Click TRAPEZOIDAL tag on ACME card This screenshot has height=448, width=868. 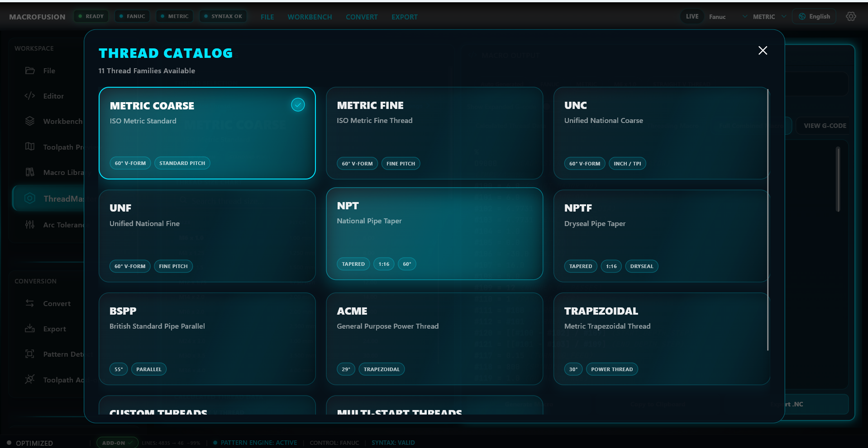[382, 369]
